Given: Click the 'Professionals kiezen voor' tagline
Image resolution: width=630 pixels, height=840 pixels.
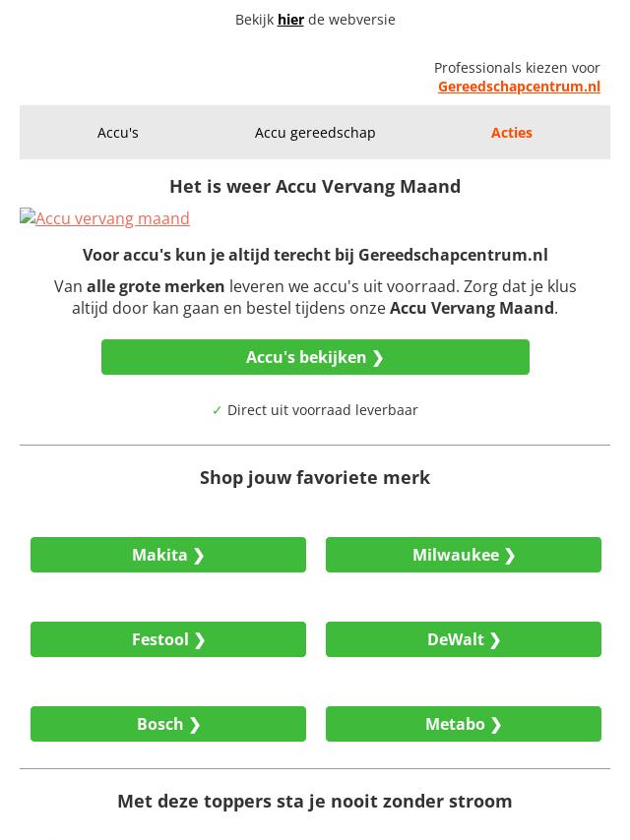Looking at the screenshot, I should (517, 68).
